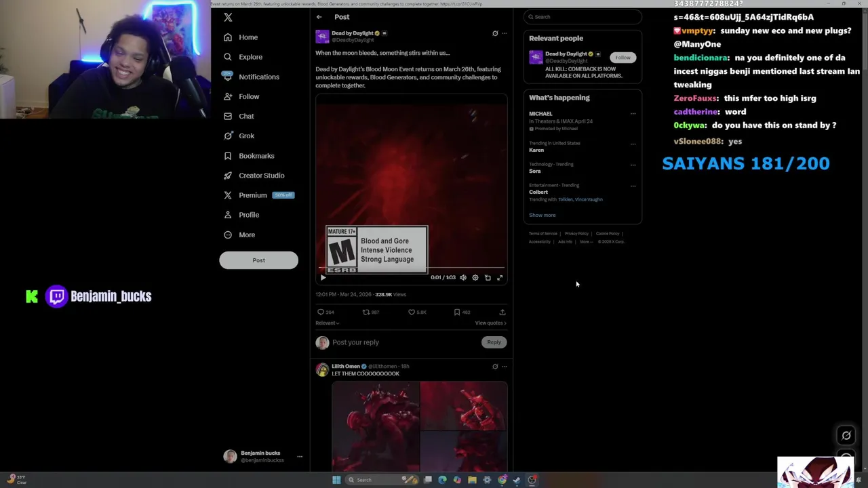Screen dimensions: 868x488
Task: Click the Grok icon on Lilith Omen's reply
Action: (x=495, y=366)
